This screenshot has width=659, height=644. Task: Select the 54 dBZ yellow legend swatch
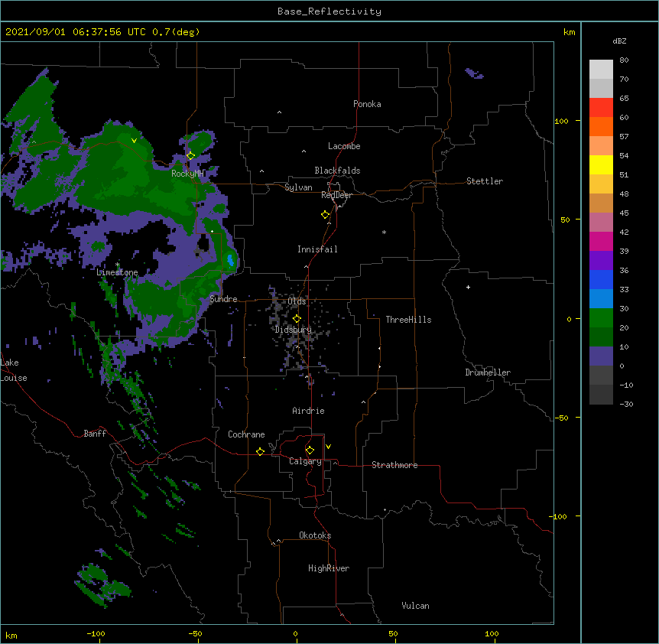[x=601, y=164]
